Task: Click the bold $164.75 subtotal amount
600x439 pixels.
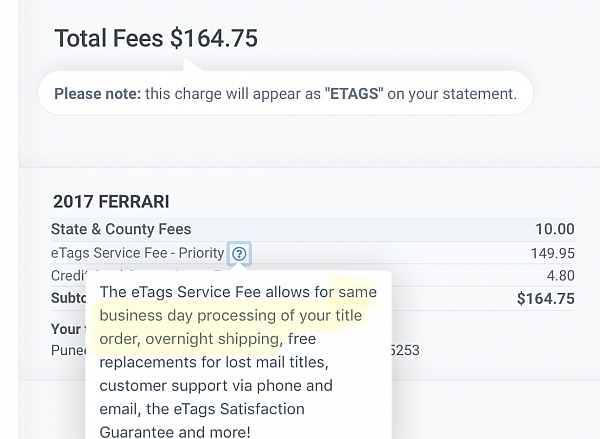Action: [x=546, y=298]
